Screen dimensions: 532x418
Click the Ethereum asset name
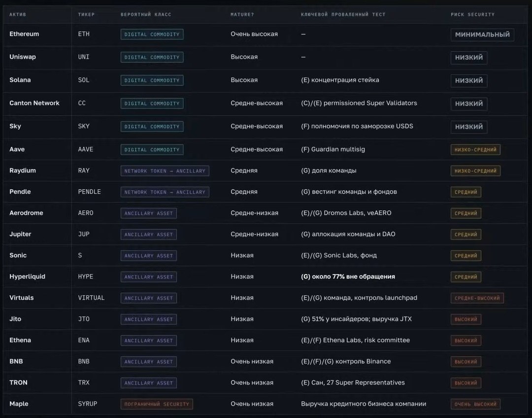tap(24, 34)
